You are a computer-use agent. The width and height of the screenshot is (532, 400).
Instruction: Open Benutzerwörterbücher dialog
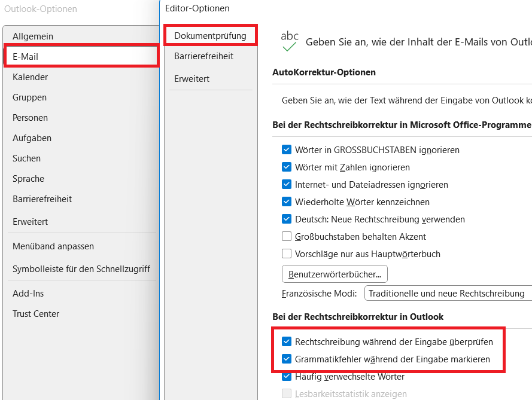335,274
